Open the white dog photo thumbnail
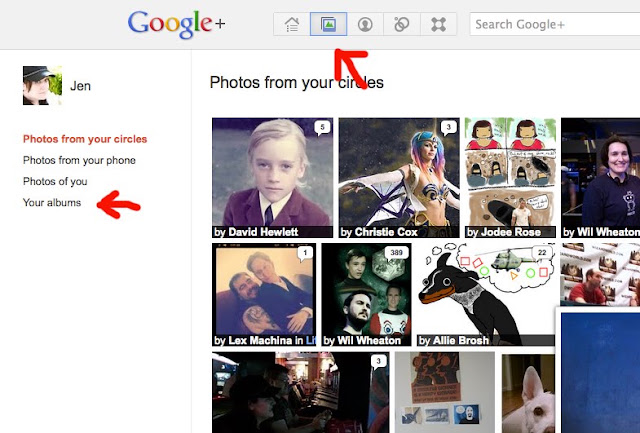The width and height of the screenshot is (640, 433). [x=528, y=393]
